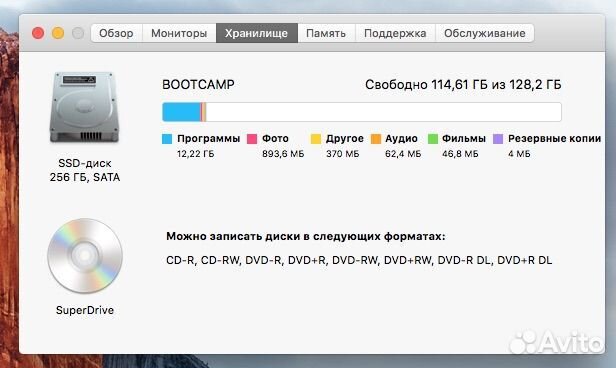Click the '46,8 МБ' value
The image size is (616, 368).
tap(460, 154)
